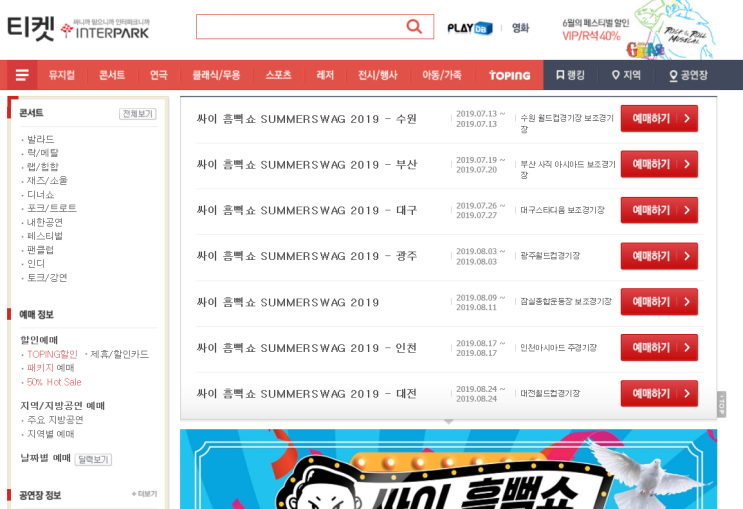Open the PlayDB logo link
Screen dimensions: 743x509
pos(470,28)
